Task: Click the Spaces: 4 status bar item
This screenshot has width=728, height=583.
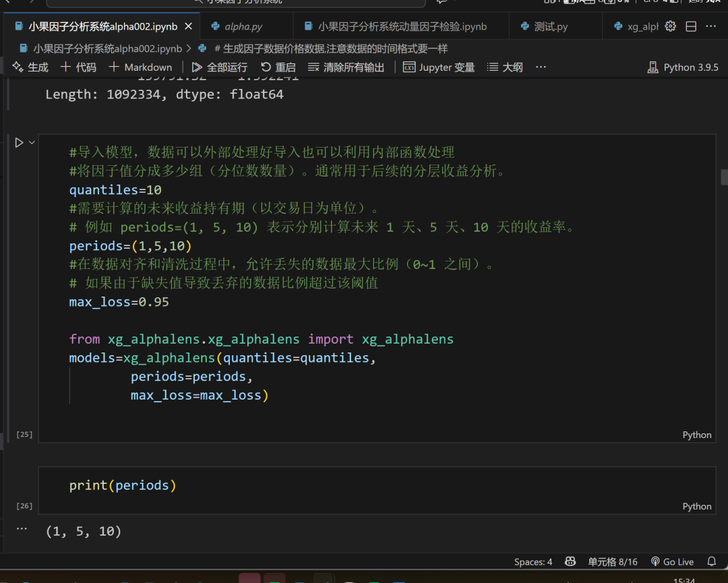Action: [x=533, y=562]
